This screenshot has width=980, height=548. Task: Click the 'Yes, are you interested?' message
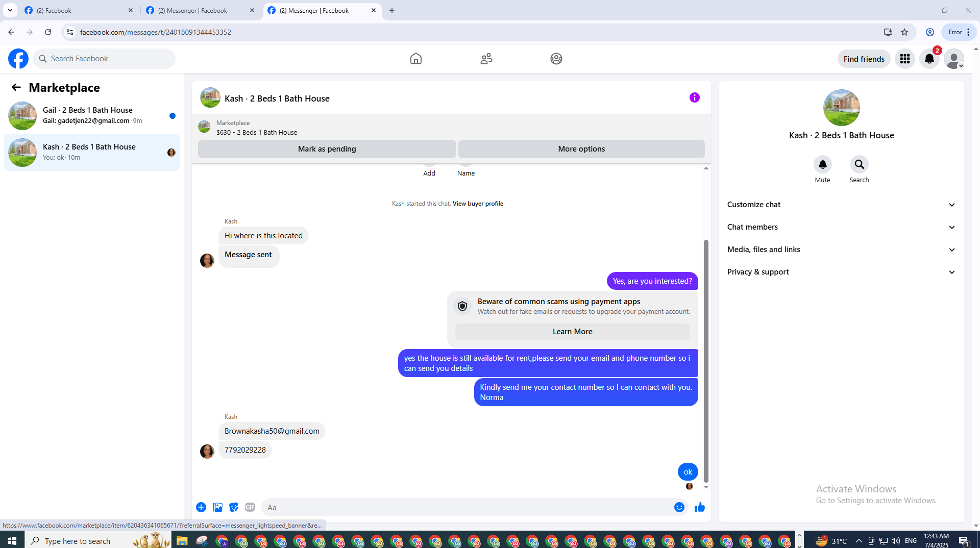[652, 281]
